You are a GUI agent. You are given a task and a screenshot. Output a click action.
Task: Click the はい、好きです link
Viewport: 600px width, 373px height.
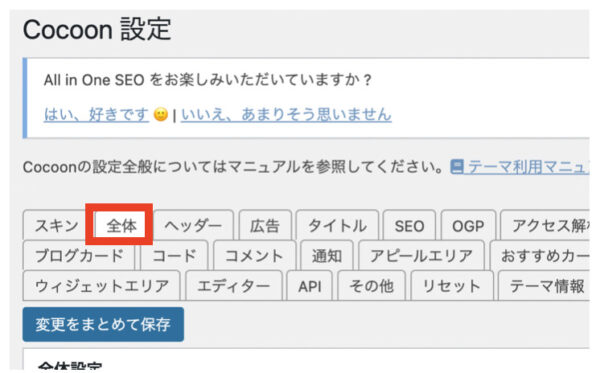[96, 114]
